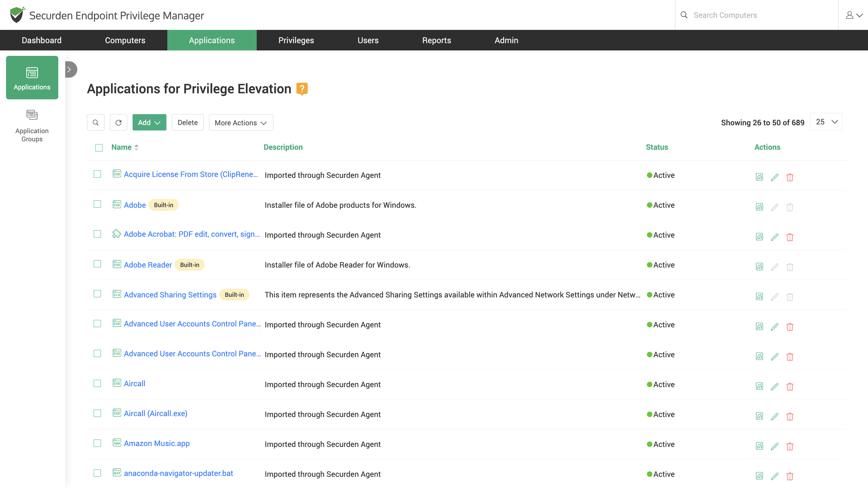Open anaconda-navigator-updater.bat link
The height and width of the screenshot is (488, 868).
point(178,473)
